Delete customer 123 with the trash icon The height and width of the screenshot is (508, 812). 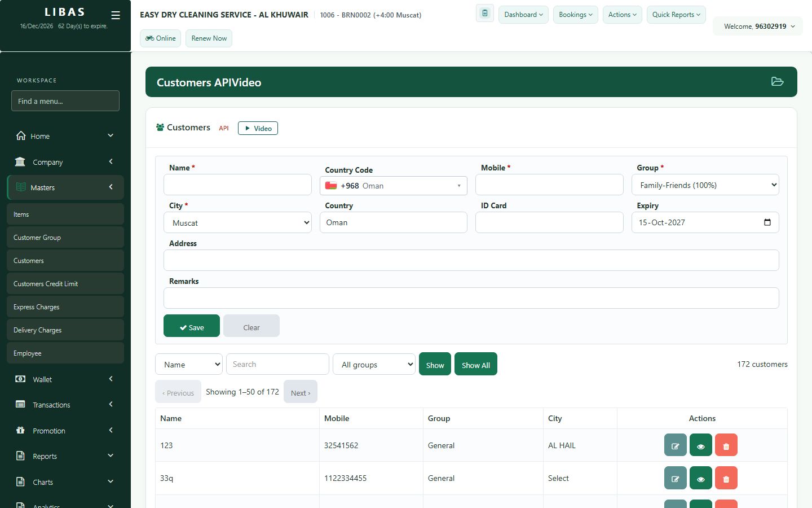click(x=726, y=445)
